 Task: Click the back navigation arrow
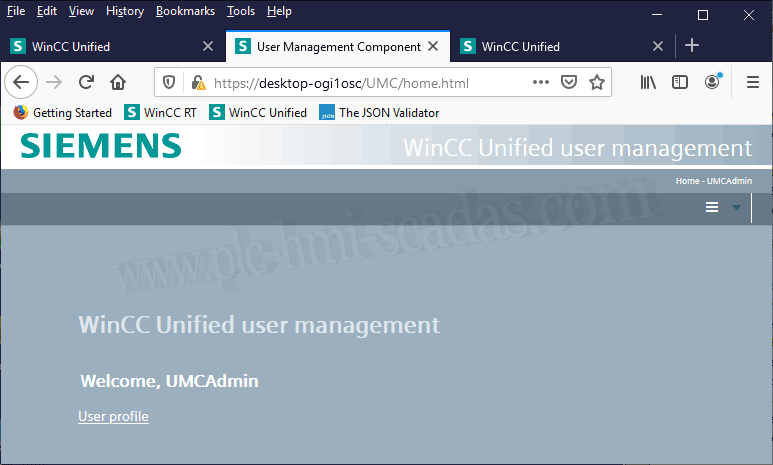point(22,82)
